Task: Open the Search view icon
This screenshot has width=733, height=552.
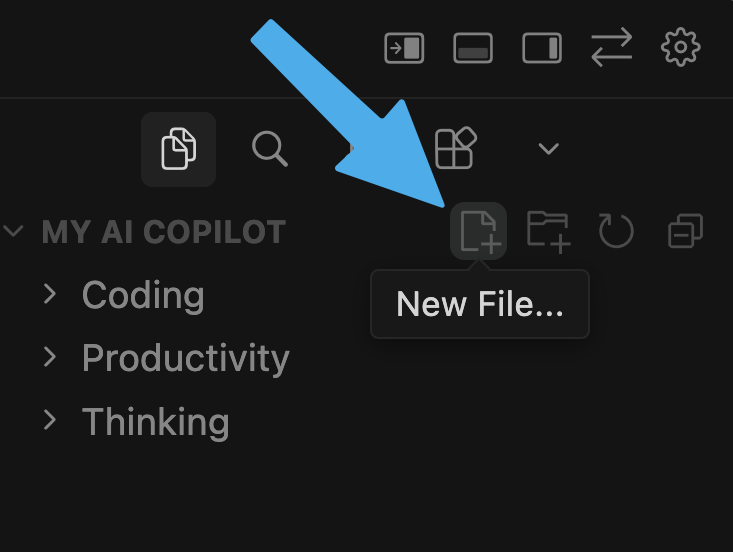Action: [269, 149]
